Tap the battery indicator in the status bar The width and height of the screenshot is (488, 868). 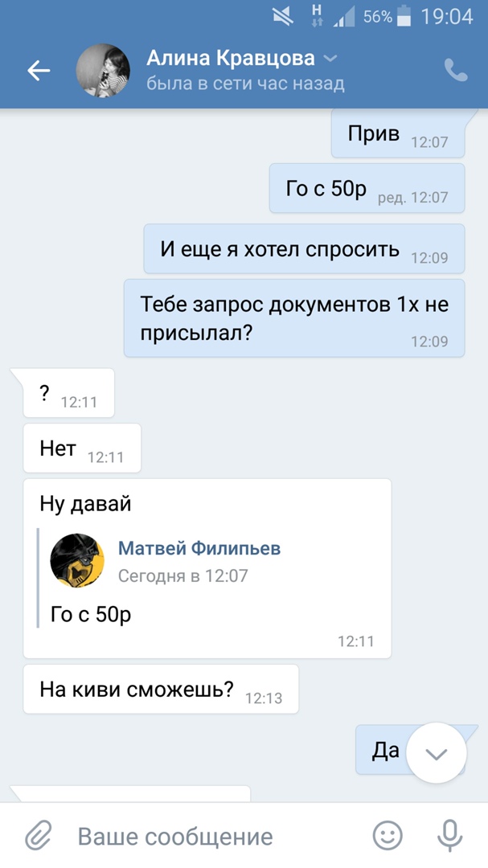pyautogui.click(x=404, y=17)
